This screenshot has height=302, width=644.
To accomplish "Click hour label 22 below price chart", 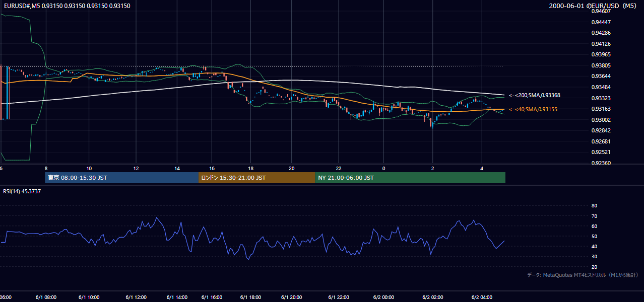I will (339, 168).
